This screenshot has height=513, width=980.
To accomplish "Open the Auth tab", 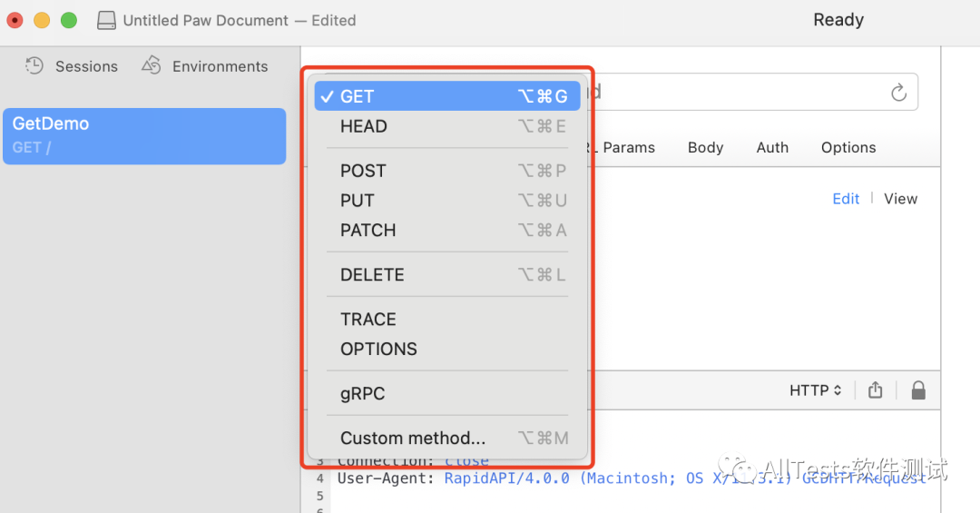I will [x=772, y=147].
